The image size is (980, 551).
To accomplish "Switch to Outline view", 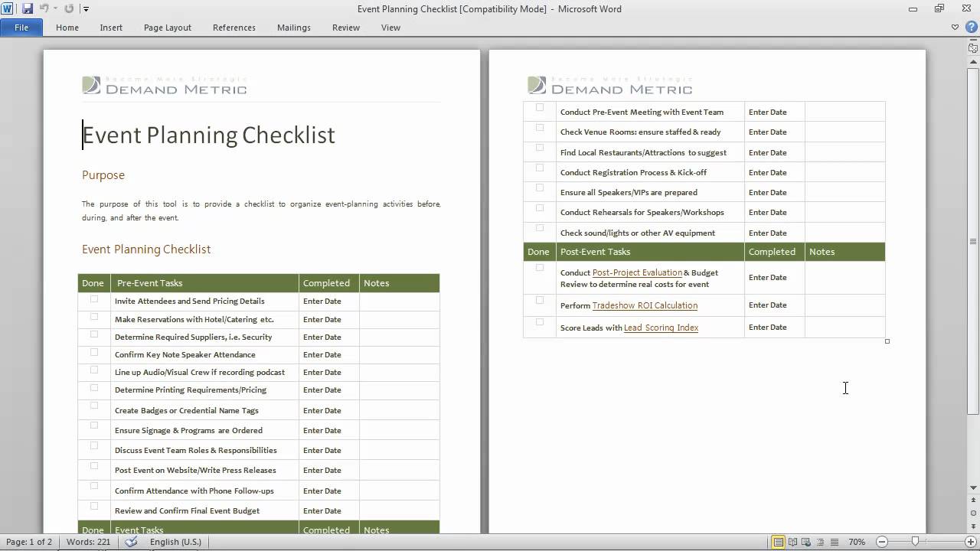I will click(819, 542).
